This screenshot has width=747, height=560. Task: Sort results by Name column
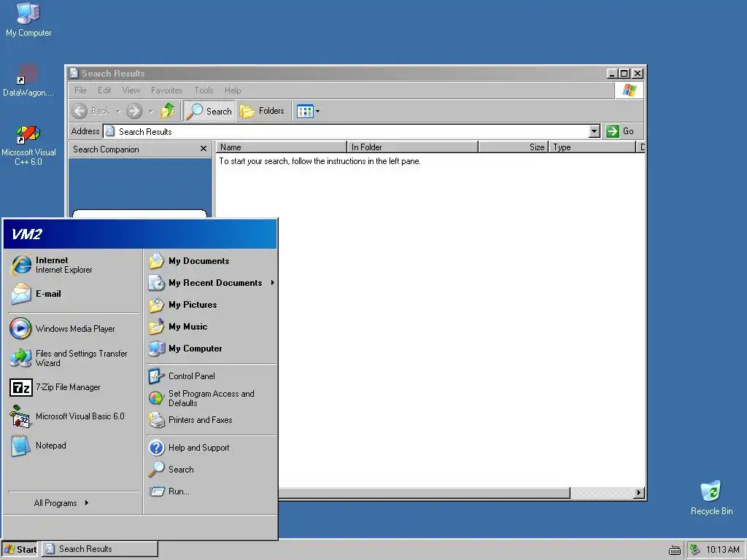(282, 147)
